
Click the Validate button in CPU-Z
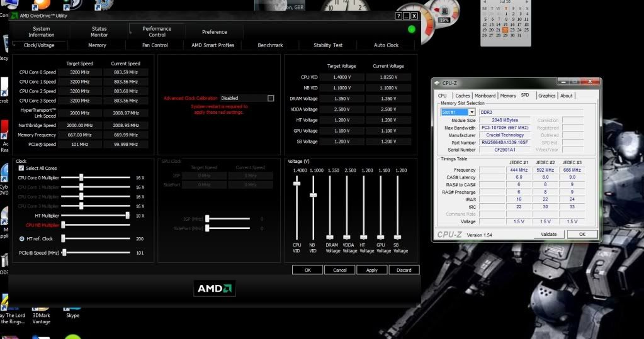tap(549, 235)
